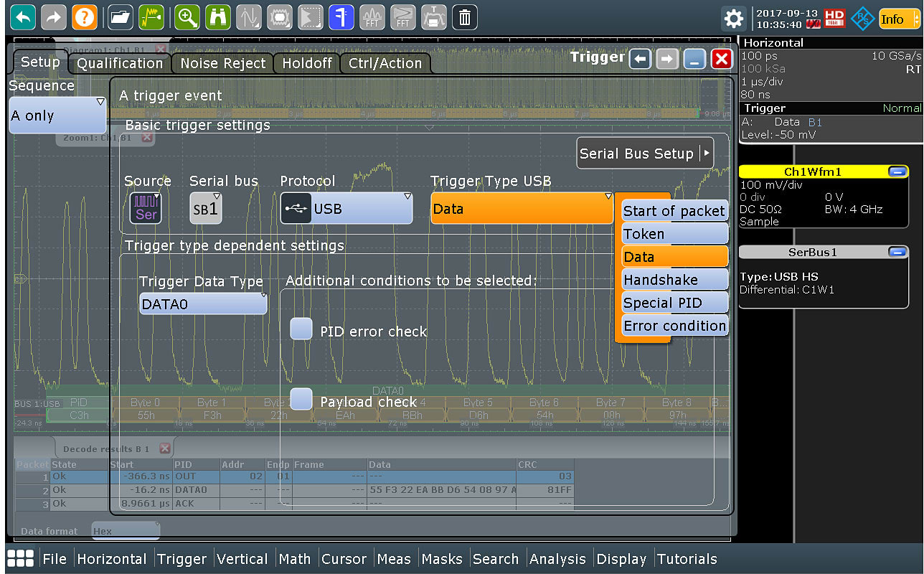Open the Help question mark tool

pos(84,17)
